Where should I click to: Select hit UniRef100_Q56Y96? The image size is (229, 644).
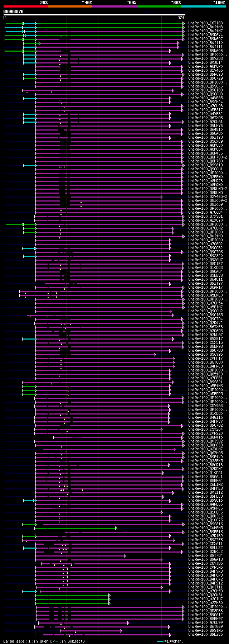click(x=205, y=355)
